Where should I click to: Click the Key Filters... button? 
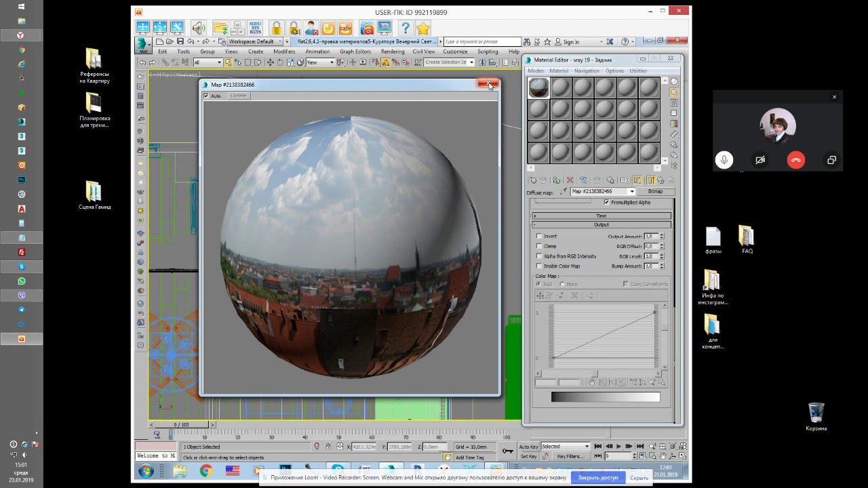(x=570, y=456)
